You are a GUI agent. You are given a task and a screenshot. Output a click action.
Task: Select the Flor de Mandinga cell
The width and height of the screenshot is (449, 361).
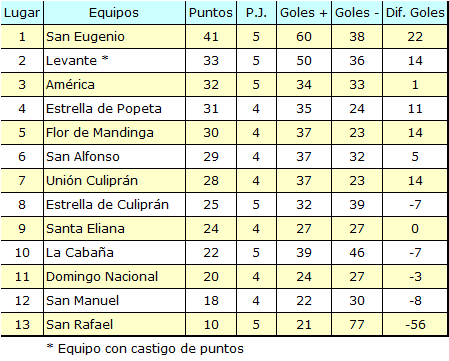click(x=114, y=133)
